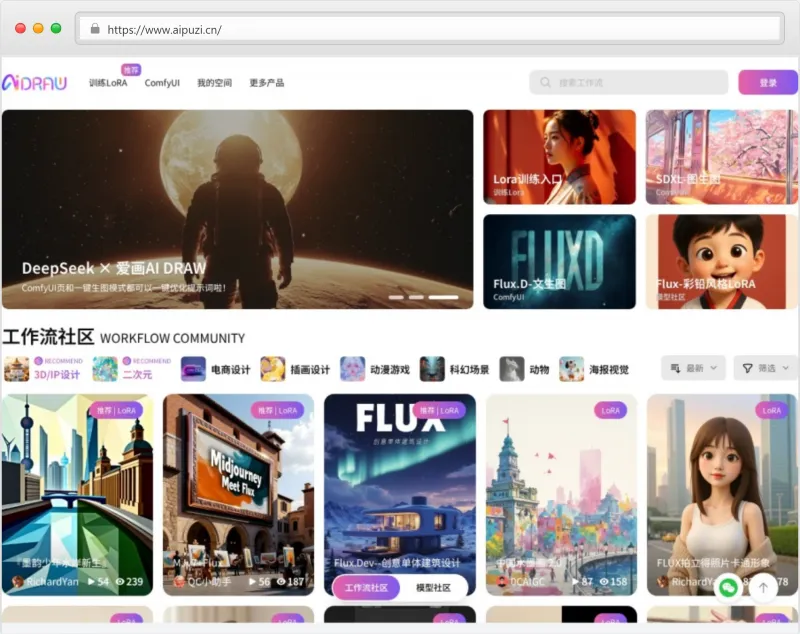Click the 登录 login button
The height and width of the screenshot is (634, 800).
(767, 83)
